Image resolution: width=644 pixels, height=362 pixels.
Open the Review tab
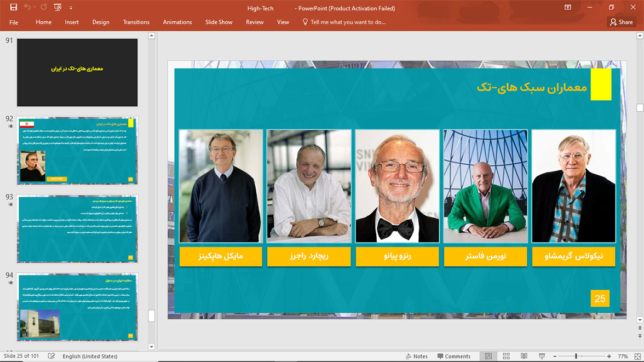click(255, 22)
